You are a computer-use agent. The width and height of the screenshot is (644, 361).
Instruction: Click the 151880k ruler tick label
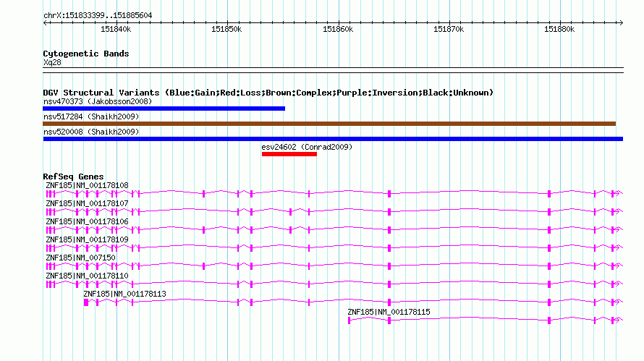(x=559, y=29)
